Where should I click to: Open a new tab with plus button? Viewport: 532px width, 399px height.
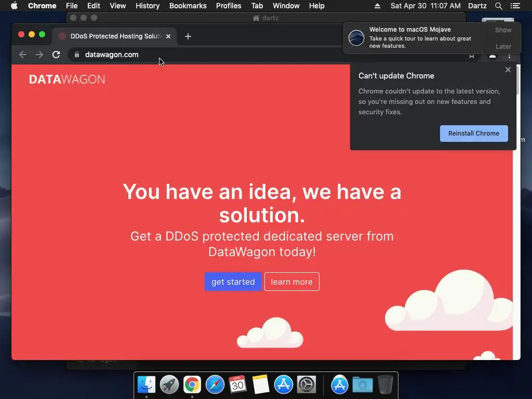point(188,36)
